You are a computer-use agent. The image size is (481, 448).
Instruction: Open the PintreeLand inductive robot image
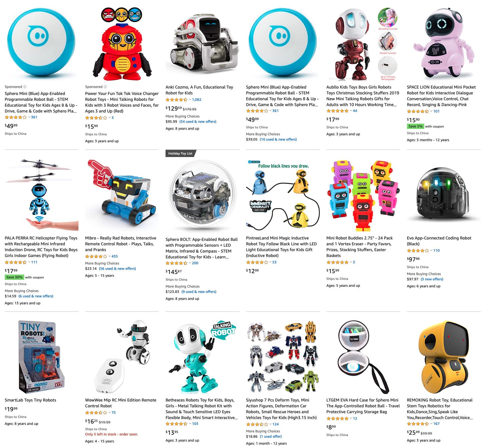[x=283, y=195]
